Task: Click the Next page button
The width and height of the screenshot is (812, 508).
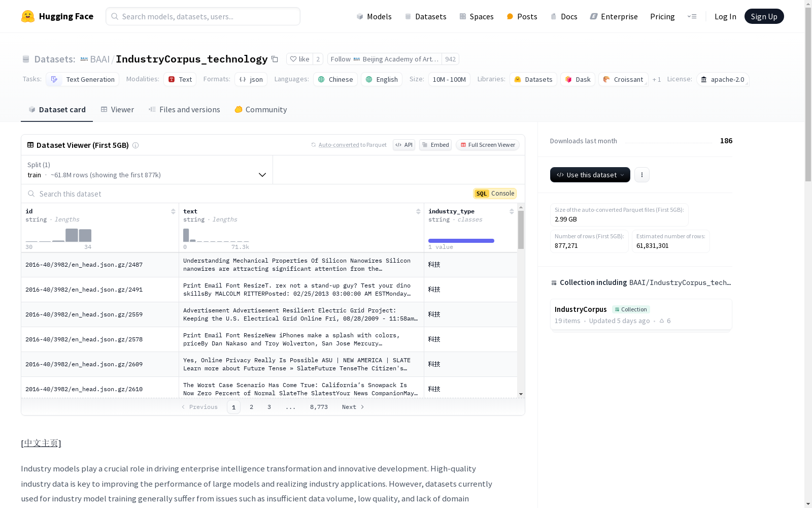Action: tap(353, 407)
